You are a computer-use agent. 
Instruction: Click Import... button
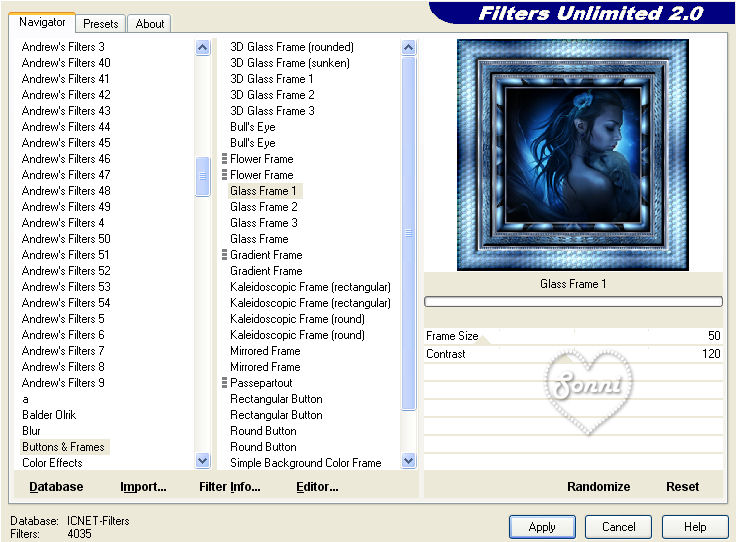(x=143, y=487)
